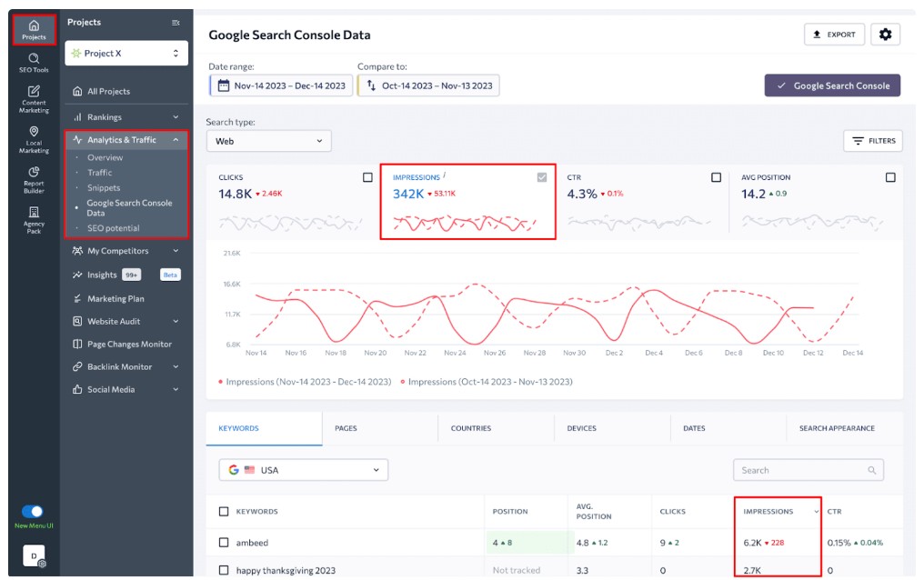Screen dimensions: 924x580
Task: Open the user account avatar icon
Action: pos(34,555)
